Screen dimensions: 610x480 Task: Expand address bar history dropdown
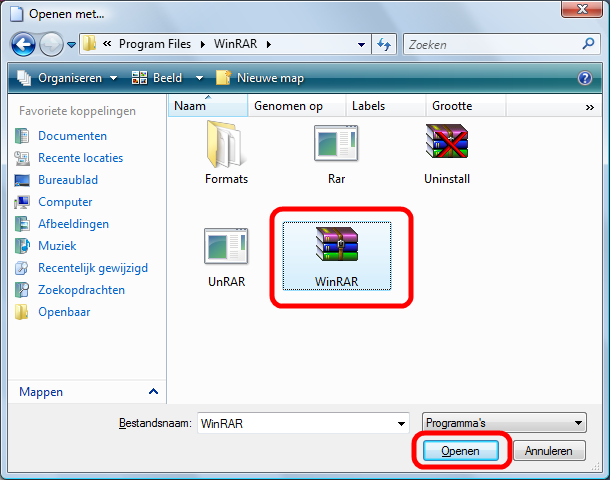tap(361, 45)
